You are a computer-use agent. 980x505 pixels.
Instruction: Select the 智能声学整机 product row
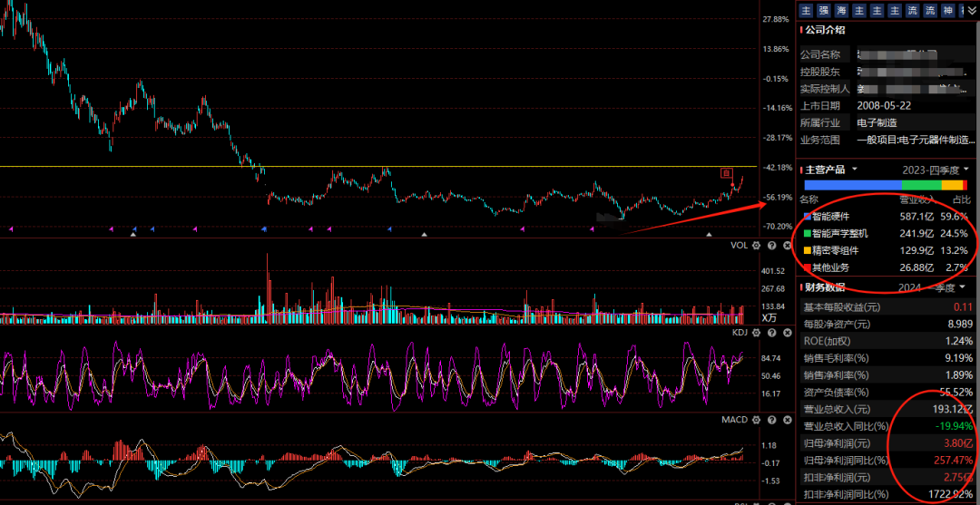[x=888, y=234]
